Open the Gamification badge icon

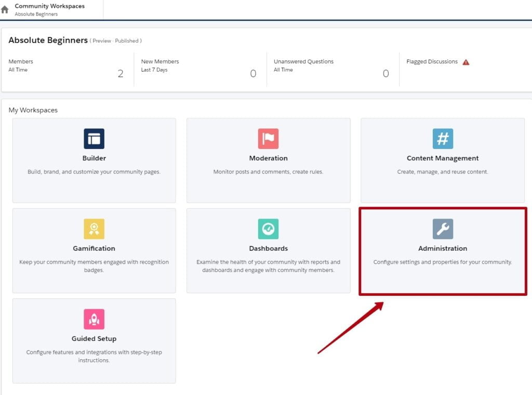[94, 228]
